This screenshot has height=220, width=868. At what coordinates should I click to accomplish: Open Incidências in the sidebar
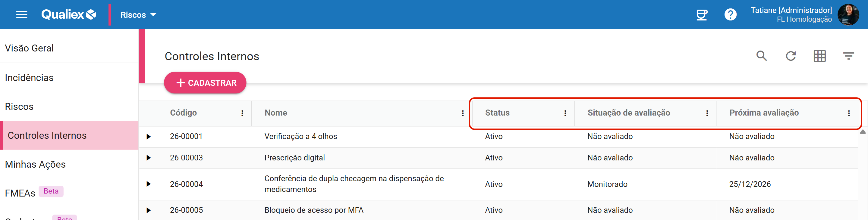coord(69,78)
